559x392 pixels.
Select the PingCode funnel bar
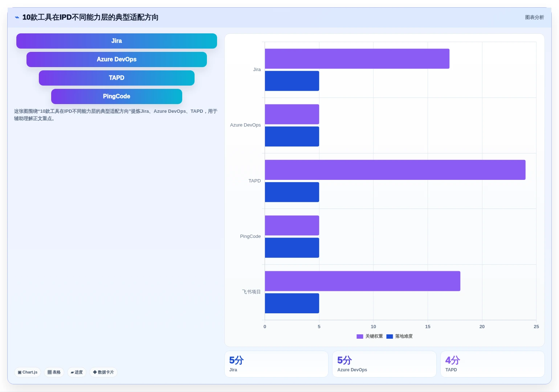[117, 96]
